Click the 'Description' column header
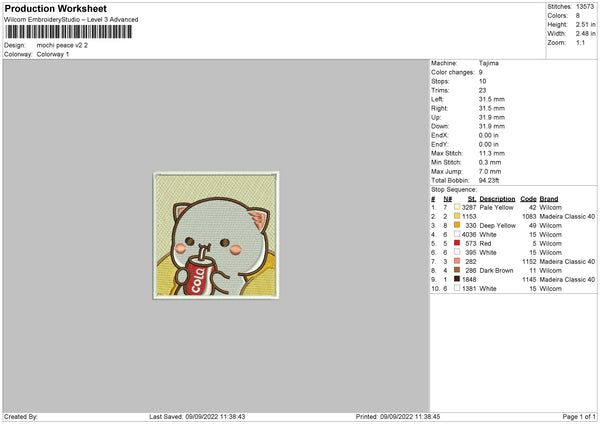 (x=497, y=199)
